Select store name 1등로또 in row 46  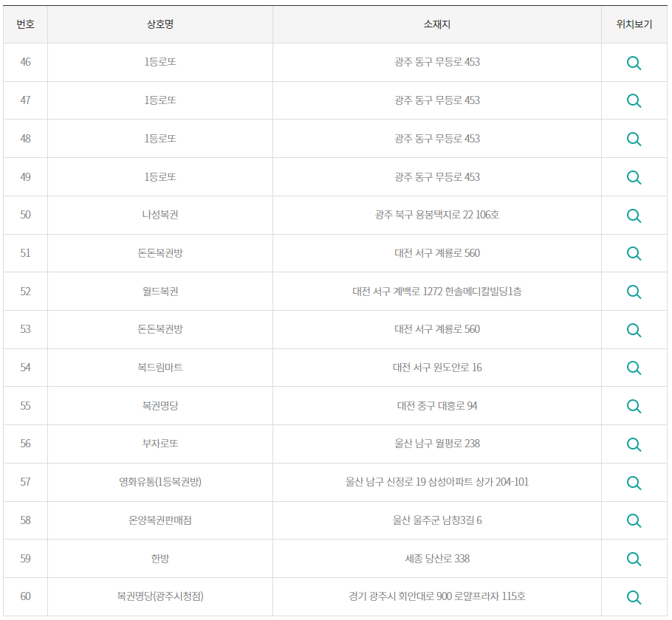[x=160, y=62]
